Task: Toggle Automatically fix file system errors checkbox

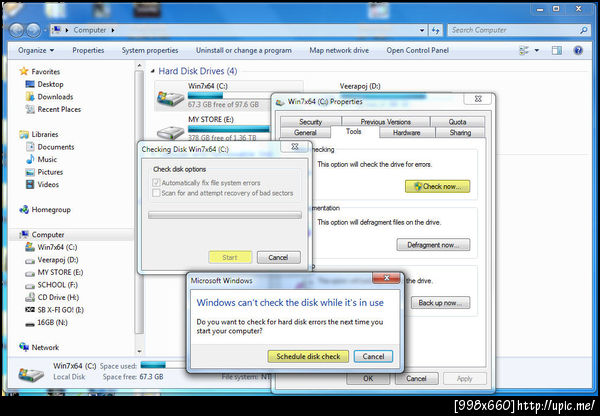Action: [156, 183]
